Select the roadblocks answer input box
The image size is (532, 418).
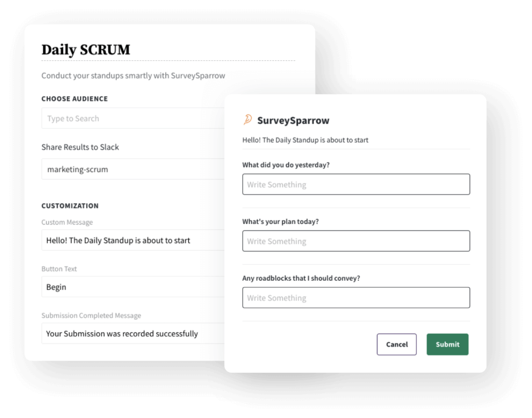[356, 298]
